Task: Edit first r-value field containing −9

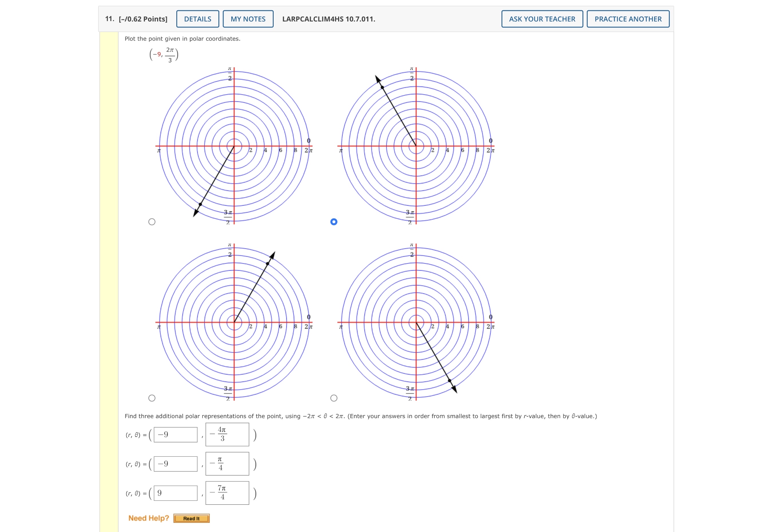Action: click(x=176, y=435)
